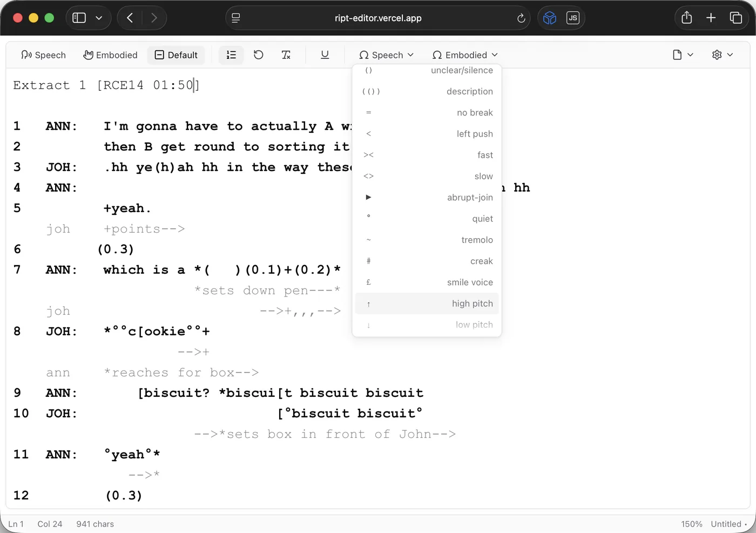Go forward with the browser forward arrow
756x533 pixels.
[x=154, y=18]
